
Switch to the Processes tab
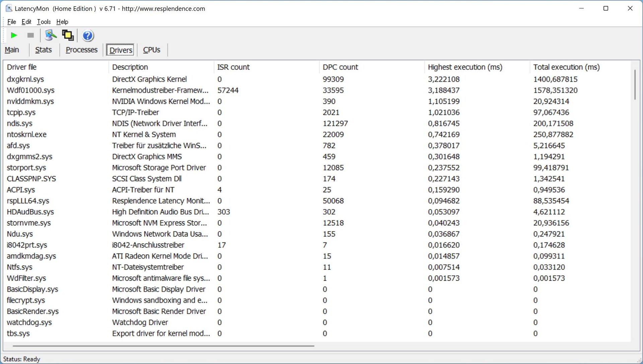[x=81, y=50]
